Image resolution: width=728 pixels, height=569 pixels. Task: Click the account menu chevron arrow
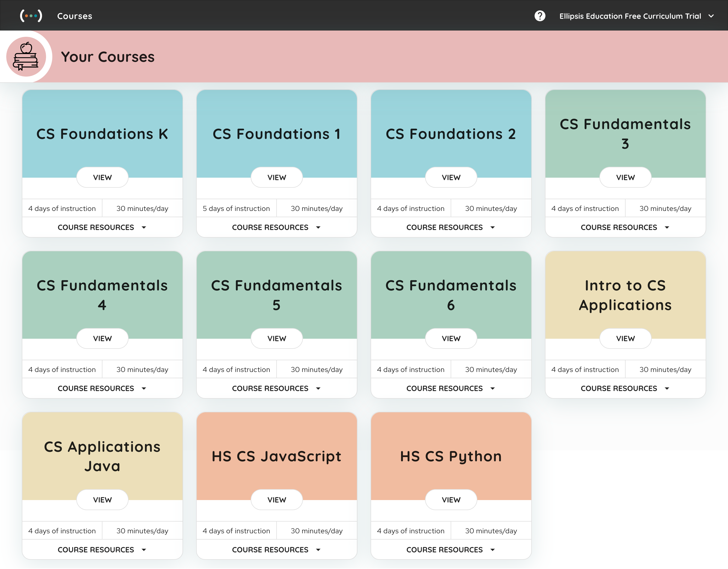point(711,16)
